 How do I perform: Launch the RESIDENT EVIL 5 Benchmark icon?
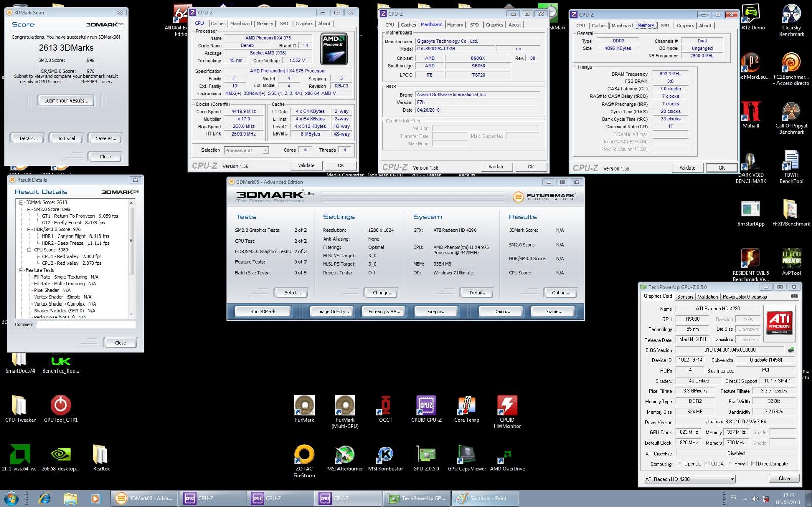click(x=751, y=265)
